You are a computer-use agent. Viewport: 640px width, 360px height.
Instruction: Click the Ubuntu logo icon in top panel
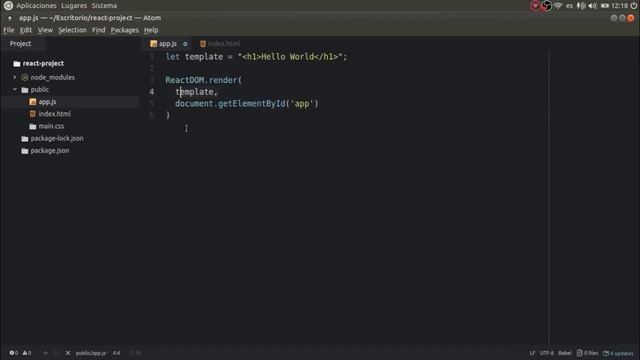[8, 6]
